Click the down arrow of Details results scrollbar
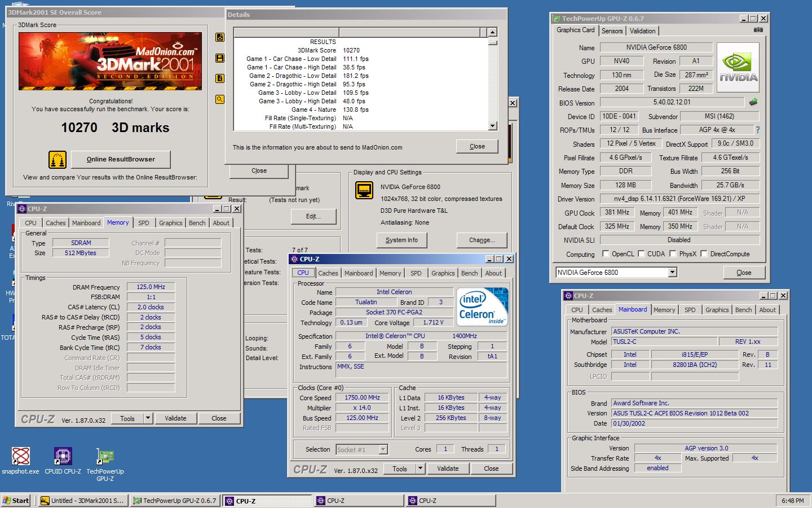The height and width of the screenshot is (508, 812). pos(492,126)
